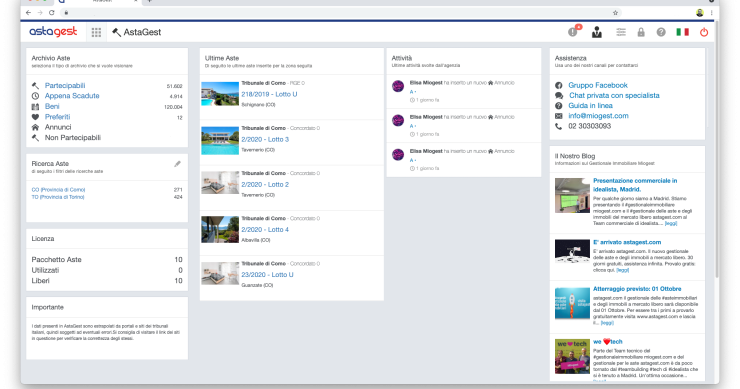Click the red power logout icon

(x=704, y=32)
